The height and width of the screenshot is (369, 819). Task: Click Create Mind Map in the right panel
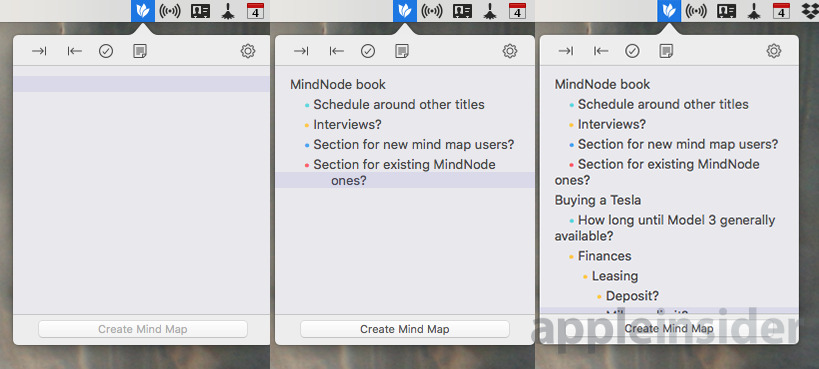[669, 328]
